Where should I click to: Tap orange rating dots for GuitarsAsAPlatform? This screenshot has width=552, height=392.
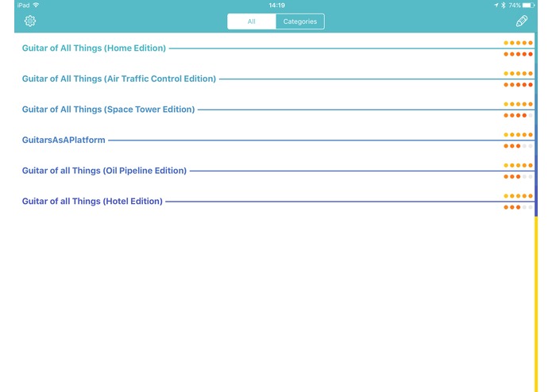[x=518, y=146]
